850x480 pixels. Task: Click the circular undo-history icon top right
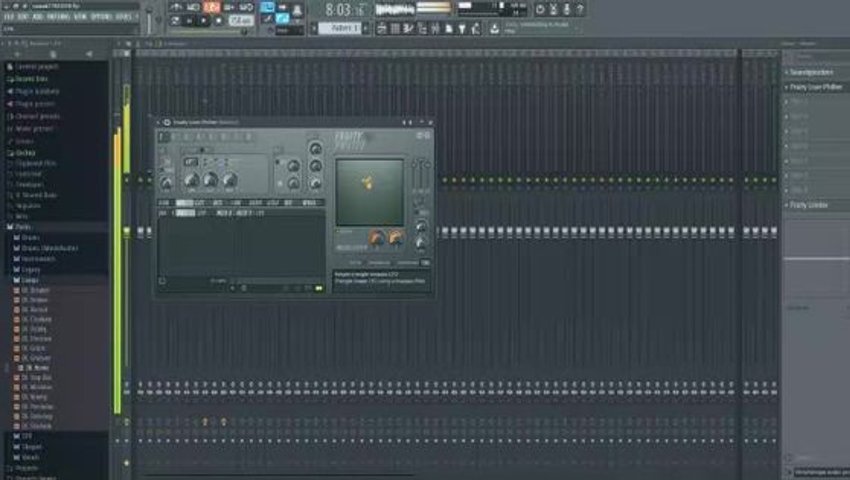click(540, 9)
